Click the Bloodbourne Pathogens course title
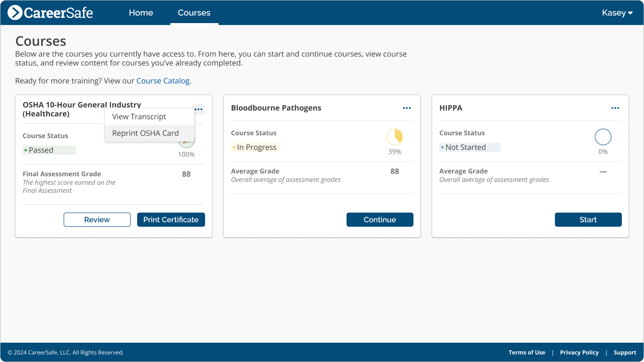The image size is (644, 362). click(276, 108)
